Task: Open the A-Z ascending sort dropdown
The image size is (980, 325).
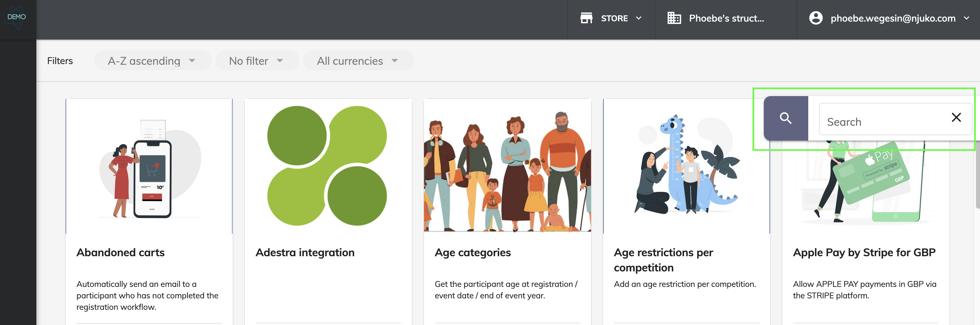Action: 152,61
